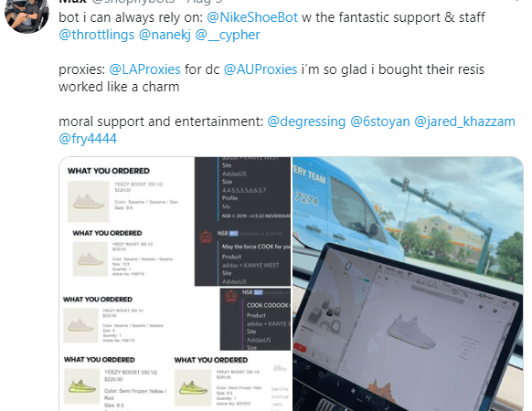The image size is (532, 411).
Task: Click the Semi Frozen Yellow size 8.5 shoe image
Action: click(x=81, y=386)
